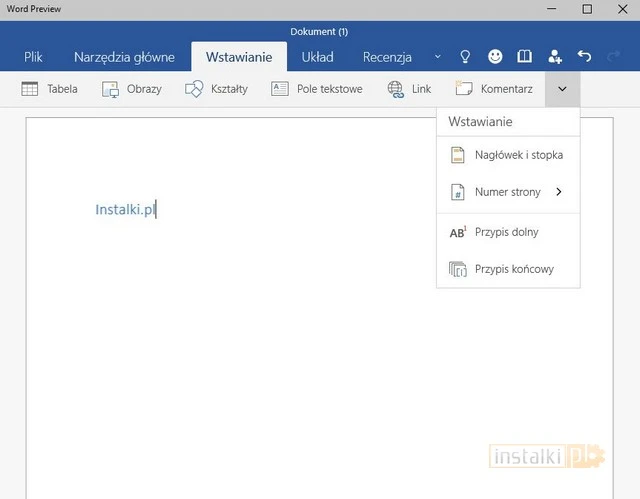The image size is (640, 499).
Task: Click the Numer strony hash icon
Action: tap(458, 192)
